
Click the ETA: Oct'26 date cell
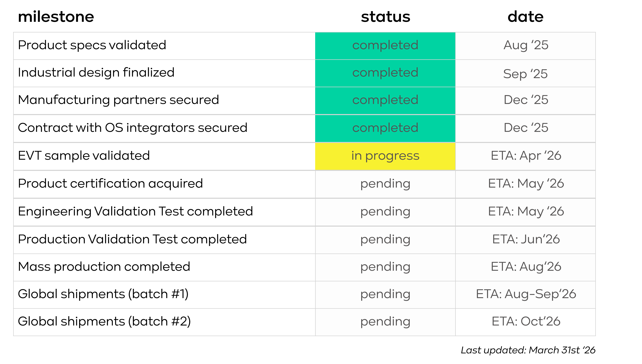coord(525,322)
